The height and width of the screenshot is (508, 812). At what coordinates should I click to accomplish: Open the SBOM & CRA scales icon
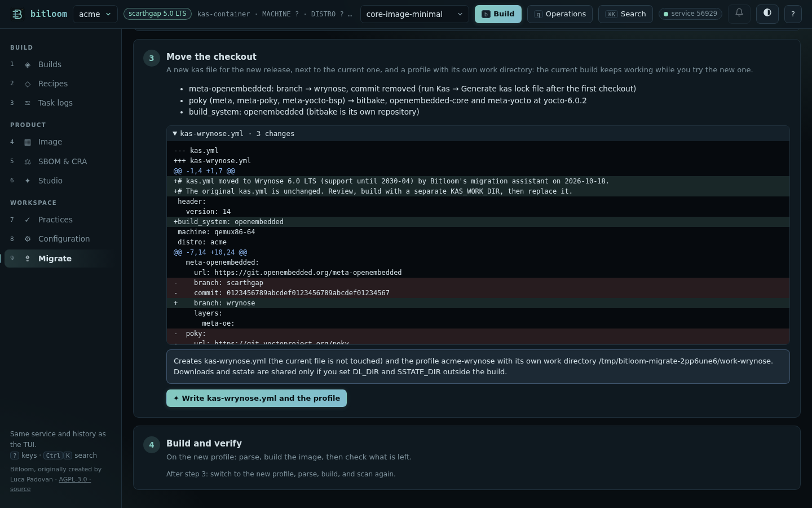tap(28, 162)
